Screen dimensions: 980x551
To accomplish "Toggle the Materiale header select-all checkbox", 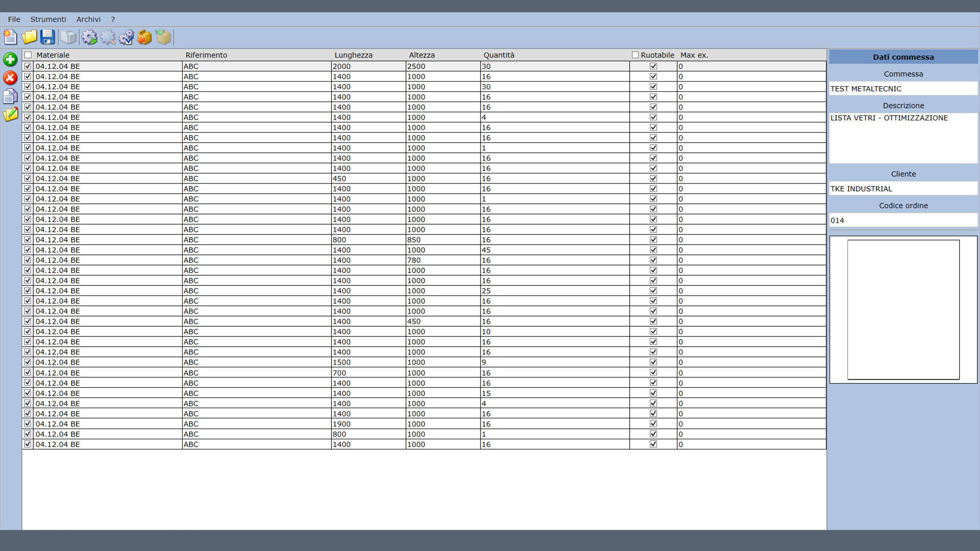I will pyautogui.click(x=28, y=55).
